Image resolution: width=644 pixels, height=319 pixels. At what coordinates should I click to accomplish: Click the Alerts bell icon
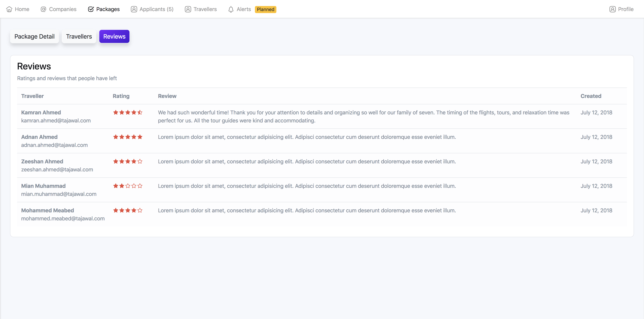click(231, 9)
